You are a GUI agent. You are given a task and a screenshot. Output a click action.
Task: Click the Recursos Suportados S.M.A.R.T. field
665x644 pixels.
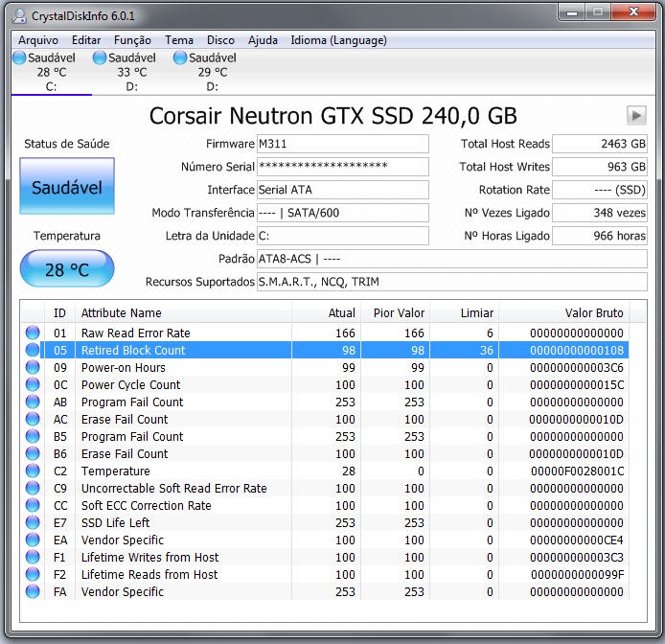coord(452,282)
